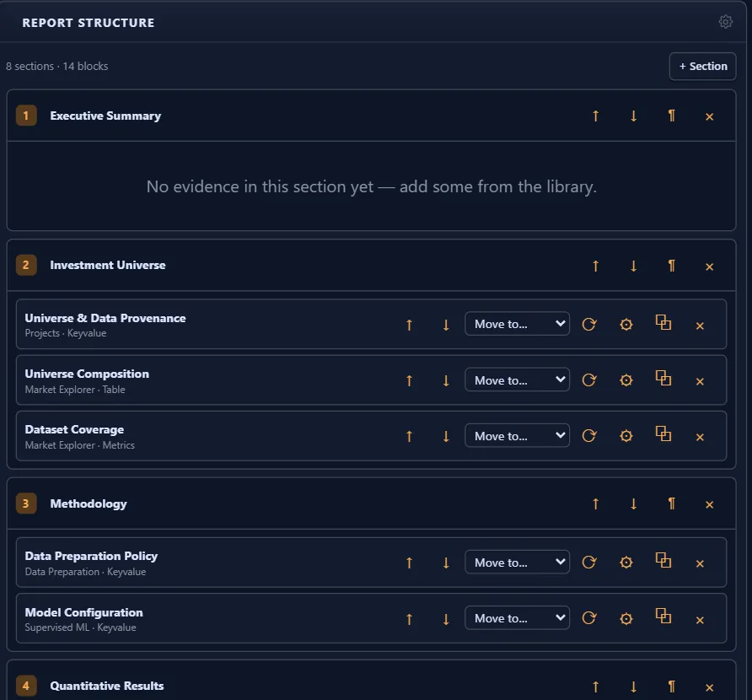Click the Model Configuration block title
752x700 pixels.
pos(84,612)
